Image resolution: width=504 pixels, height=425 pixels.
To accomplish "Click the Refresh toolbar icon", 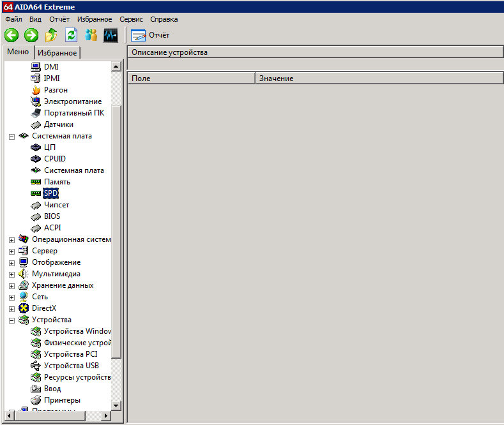I will pos(72,35).
